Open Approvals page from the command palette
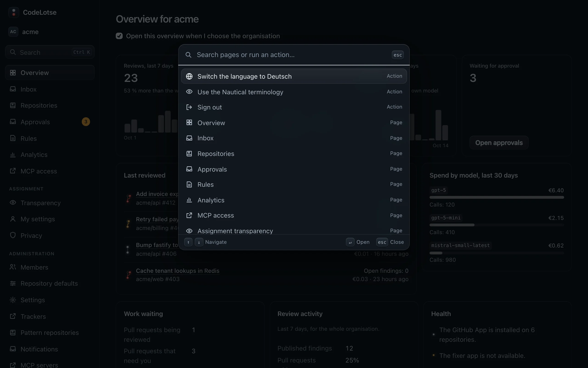Image resolution: width=588 pixels, height=368 pixels. (x=294, y=169)
